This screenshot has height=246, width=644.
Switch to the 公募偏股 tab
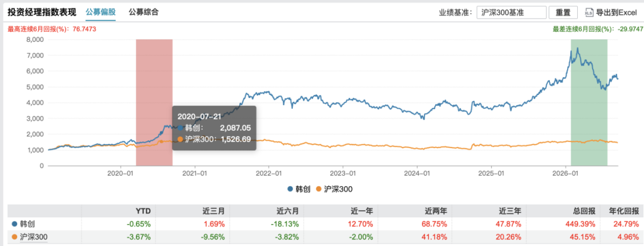tap(101, 12)
